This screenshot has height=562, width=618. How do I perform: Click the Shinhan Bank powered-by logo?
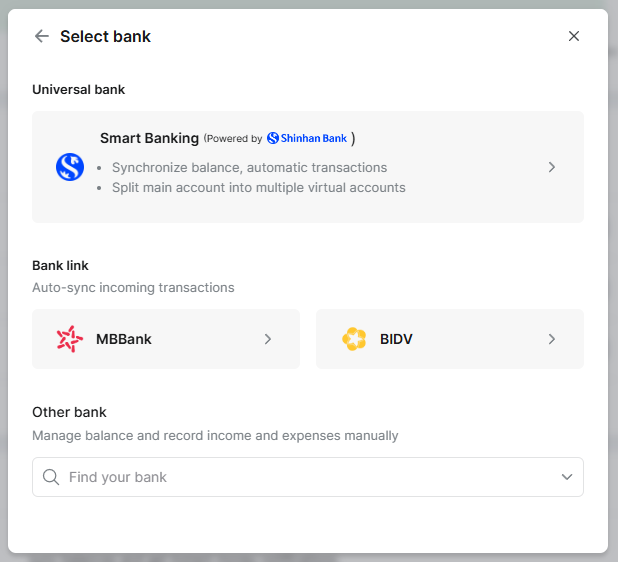tap(307, 138)
